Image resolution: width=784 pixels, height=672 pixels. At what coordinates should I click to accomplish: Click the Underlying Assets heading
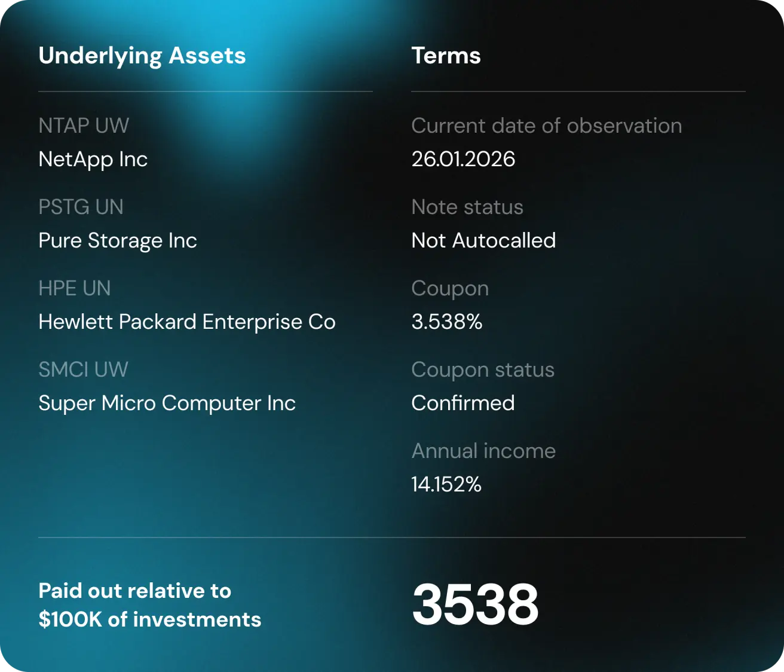click(142, 56)
